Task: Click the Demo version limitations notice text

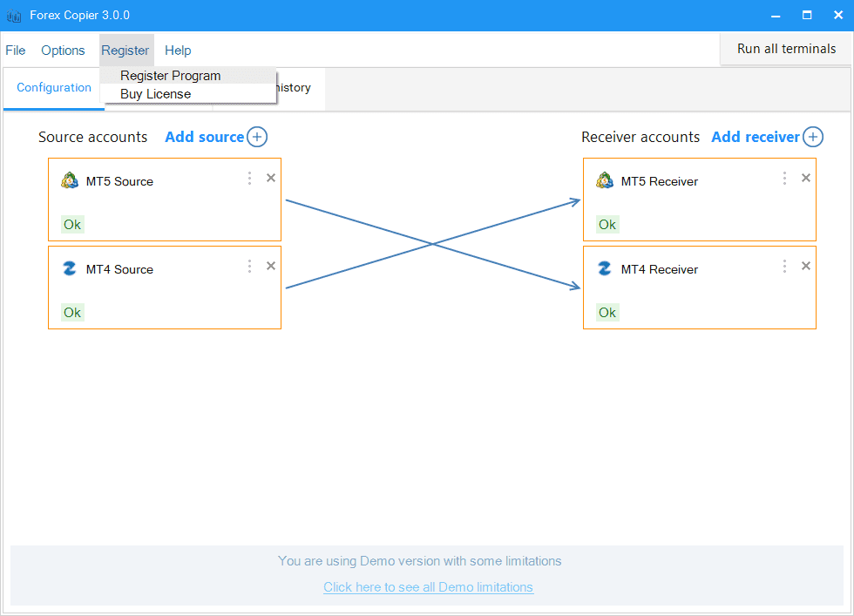Action: click(419, 561)
